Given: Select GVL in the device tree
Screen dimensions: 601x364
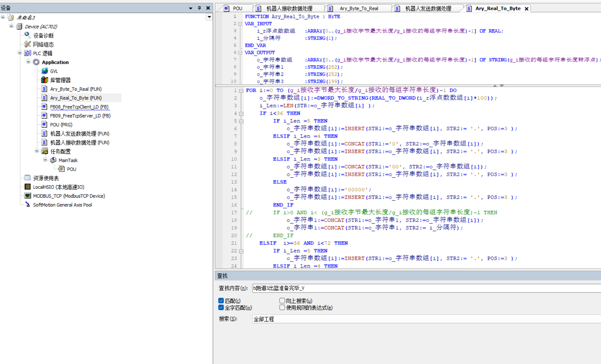Looking at the screenshot, I should point(54,71).
